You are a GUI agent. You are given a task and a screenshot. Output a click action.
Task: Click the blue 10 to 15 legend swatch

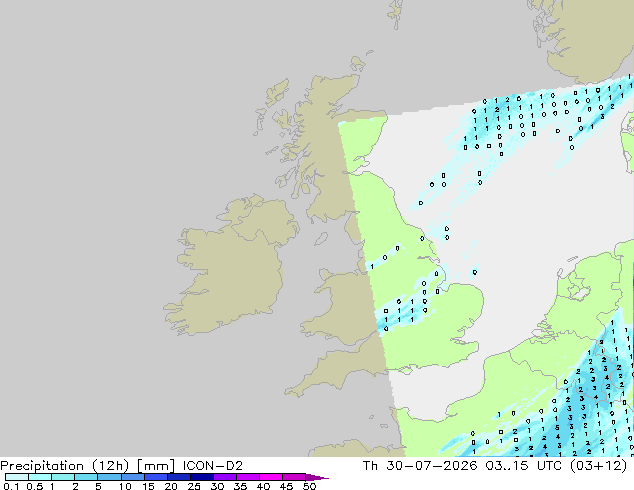(133, 477)
